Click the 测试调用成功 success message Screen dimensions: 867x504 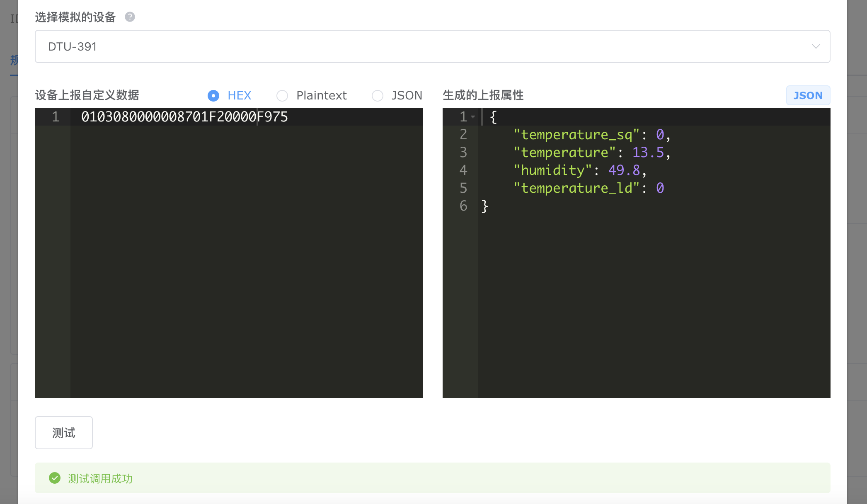[x=100, y=479]
